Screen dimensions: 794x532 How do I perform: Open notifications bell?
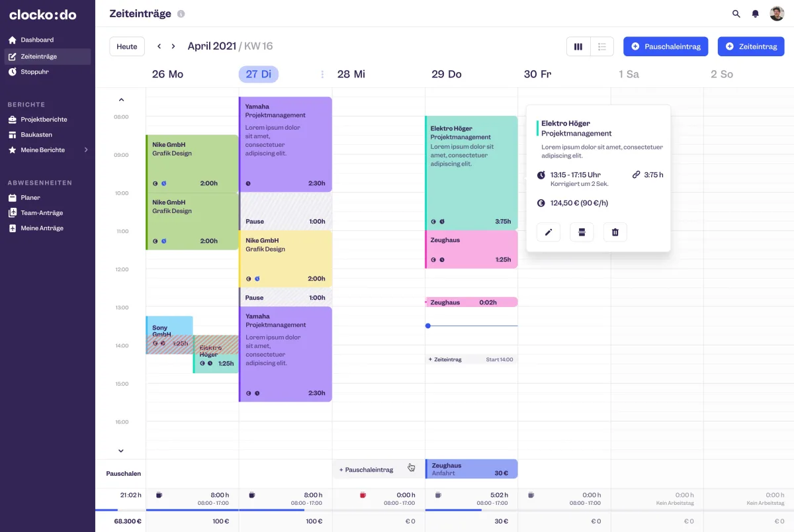[x=755, y=13]
